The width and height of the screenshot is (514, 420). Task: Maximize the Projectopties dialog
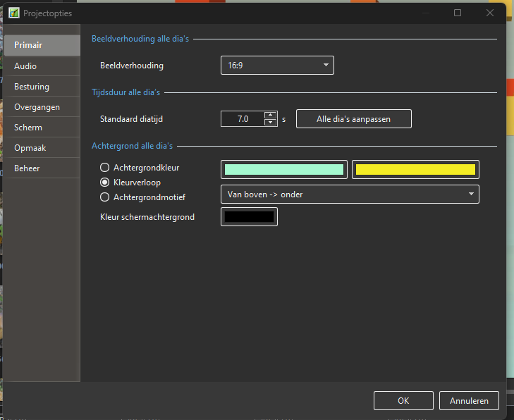click(x=458, y=13)
